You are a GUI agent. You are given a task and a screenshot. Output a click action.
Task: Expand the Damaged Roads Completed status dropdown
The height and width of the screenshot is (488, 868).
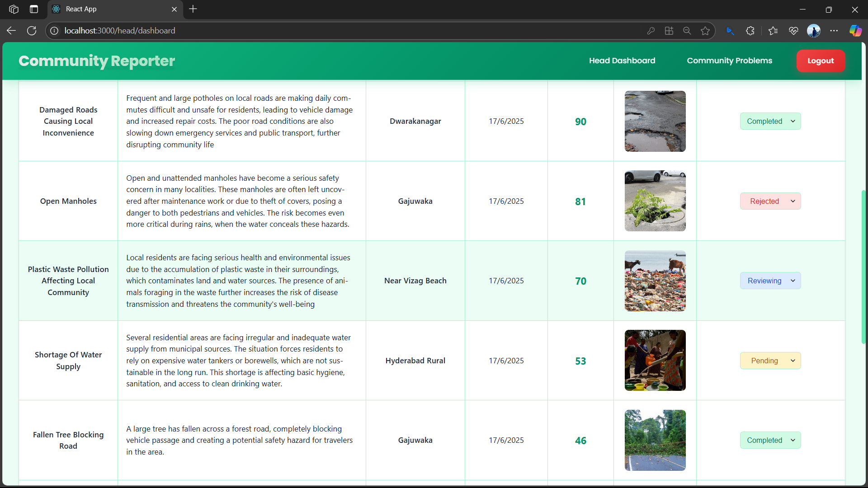point(770,121)
